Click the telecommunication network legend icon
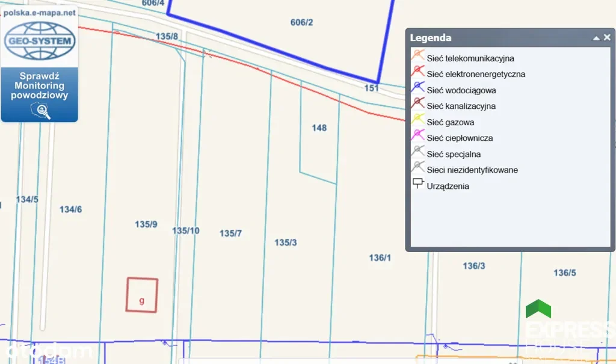This screenshot has height=364, width=616. [417, 56]
